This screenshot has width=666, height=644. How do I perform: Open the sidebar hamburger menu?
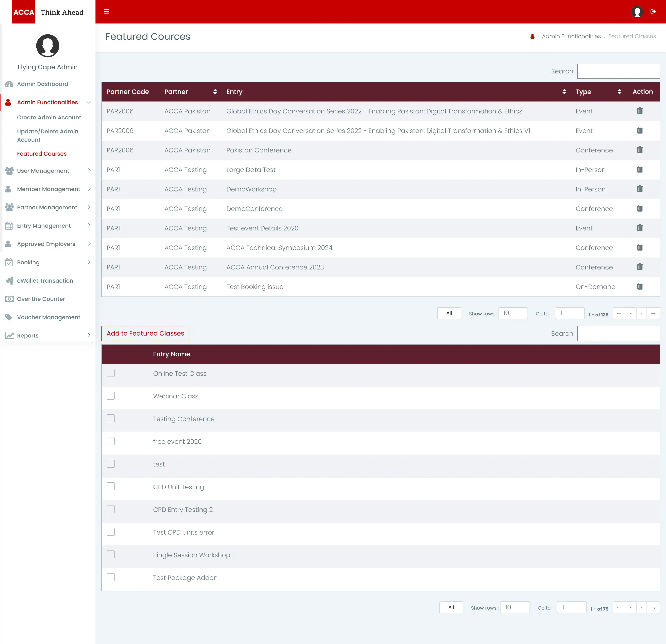tap(107, 12)
